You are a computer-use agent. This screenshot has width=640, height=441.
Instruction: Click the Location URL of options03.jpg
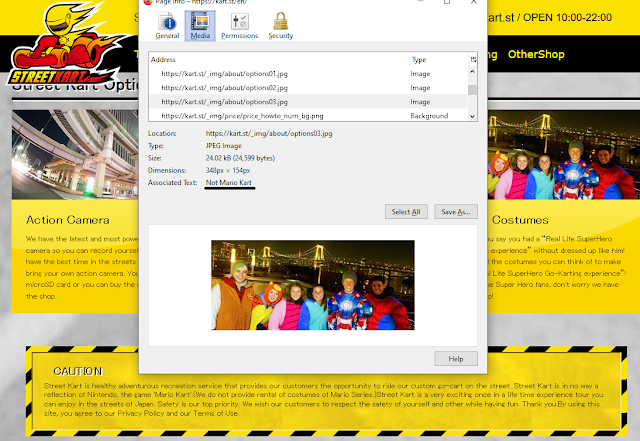point(269,133)
